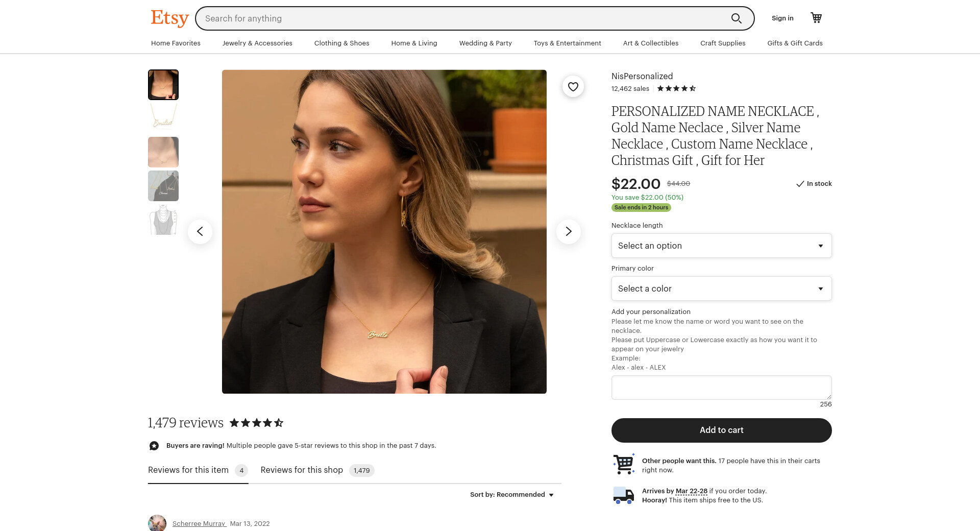This screenshot has width=980, height=531.
Task: Open the shopping cart
Action: pos(816,18)
